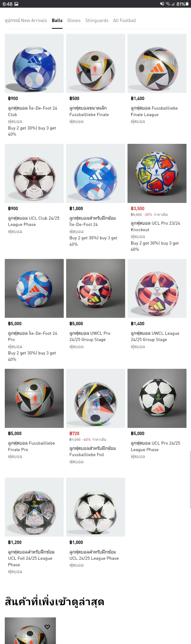Switch to the Gloves tab
The image size is (191, 644).
tap(74, 20)
